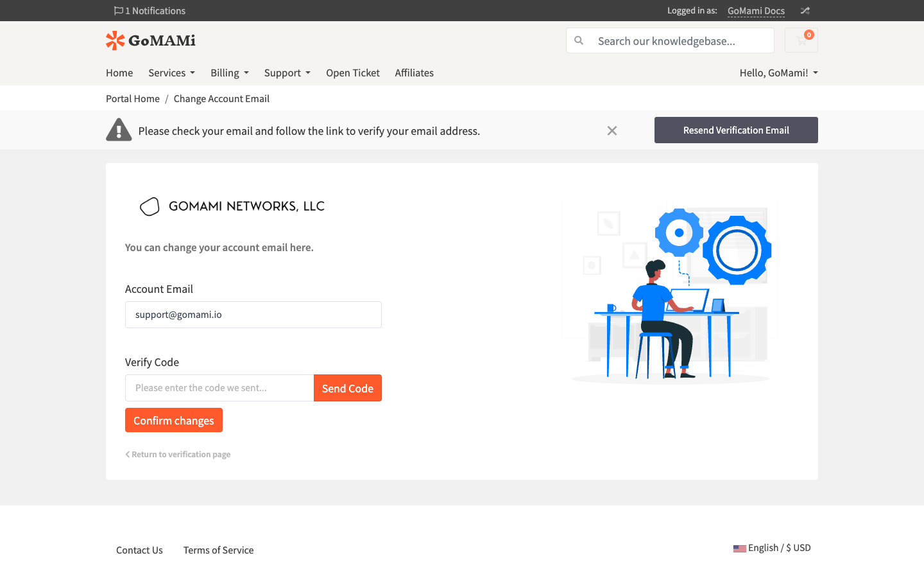Open the Affiliates page
Image resolution: width=924 pixels, height=578 pixels.
415,73
